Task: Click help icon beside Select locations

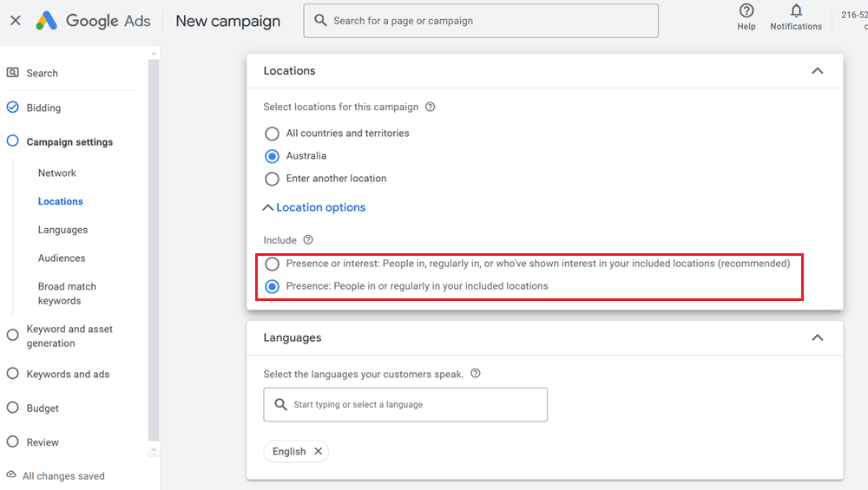Action: 431,108
